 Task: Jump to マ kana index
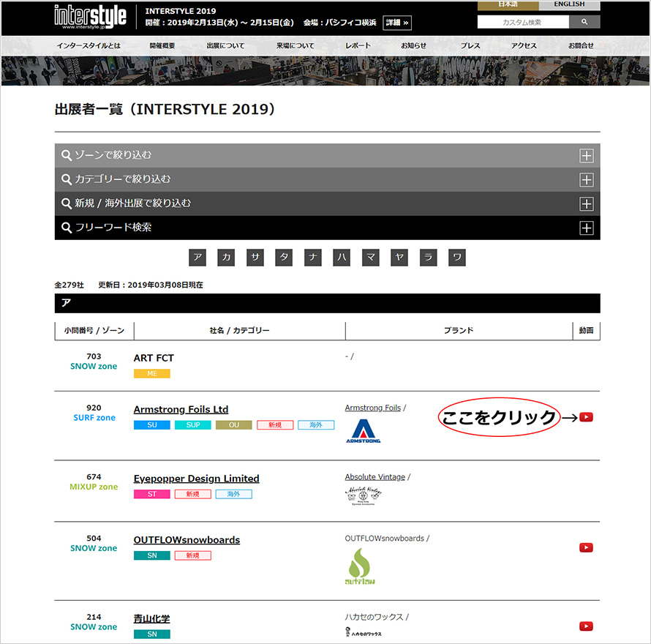pos(371,257)
